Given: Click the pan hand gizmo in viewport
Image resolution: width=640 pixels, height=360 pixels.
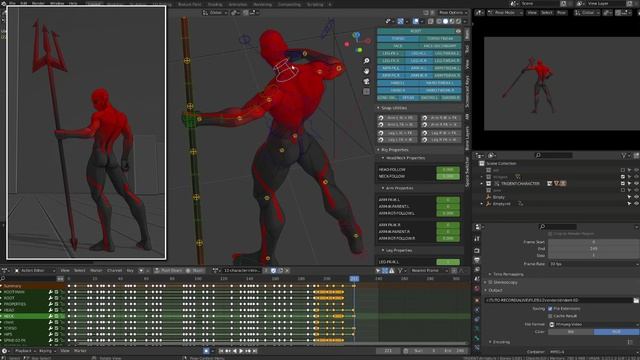Looking at the screenshot, I should tap(366, 71).
